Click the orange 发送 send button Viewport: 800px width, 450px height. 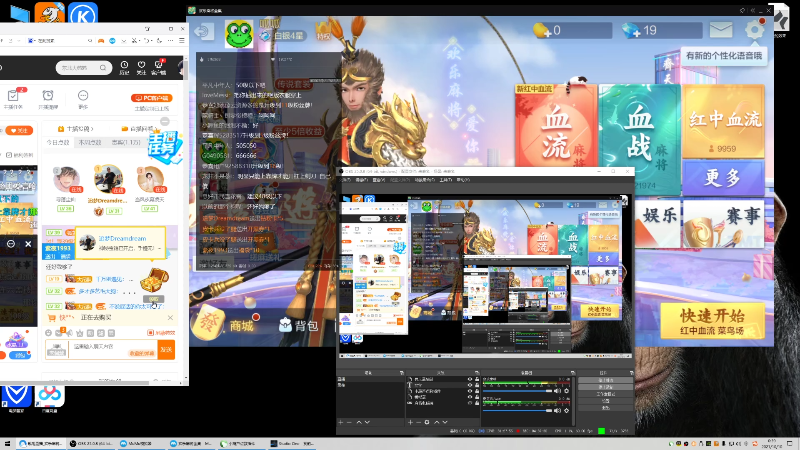[x=166, y=349]
